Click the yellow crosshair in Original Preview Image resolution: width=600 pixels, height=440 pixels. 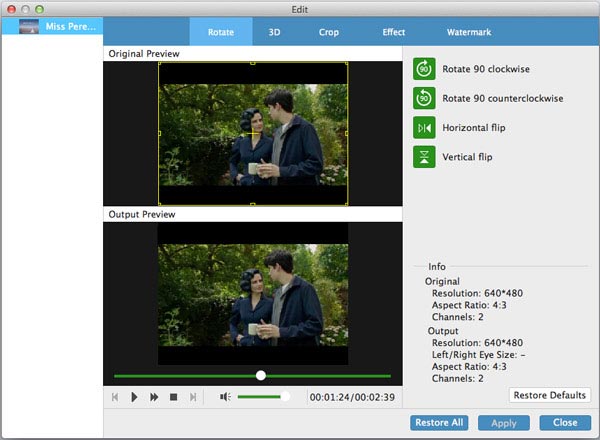point(253,134)
